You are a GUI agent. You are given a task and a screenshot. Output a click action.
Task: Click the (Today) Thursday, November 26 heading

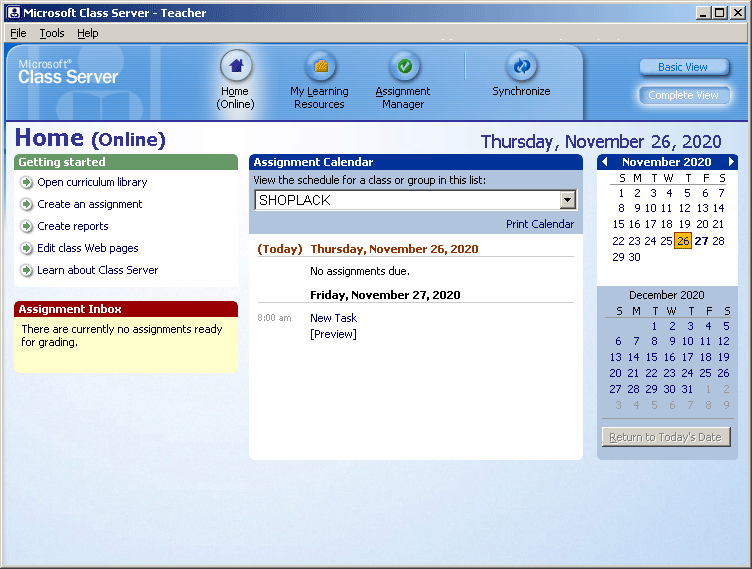[x=368, y=249]
